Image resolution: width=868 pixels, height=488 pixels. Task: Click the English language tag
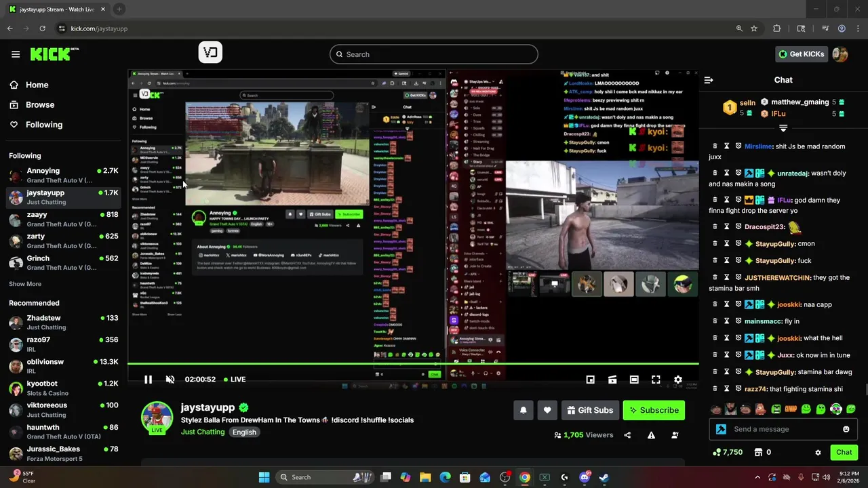pos(244,432)
